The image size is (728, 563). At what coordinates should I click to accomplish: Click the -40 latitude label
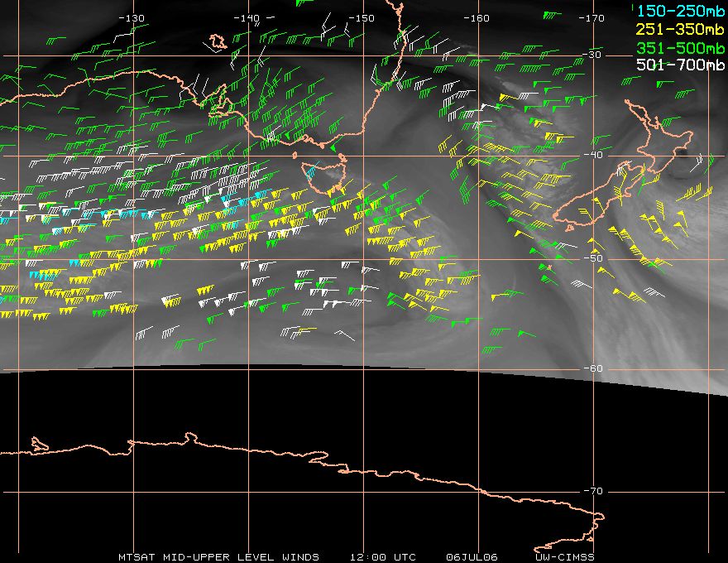(593, 155)
